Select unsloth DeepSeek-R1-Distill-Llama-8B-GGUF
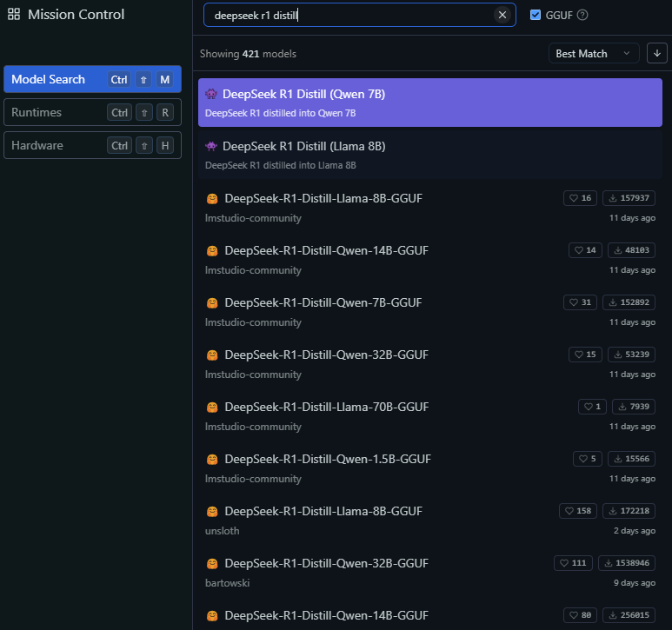 click(x=429, y=521)
